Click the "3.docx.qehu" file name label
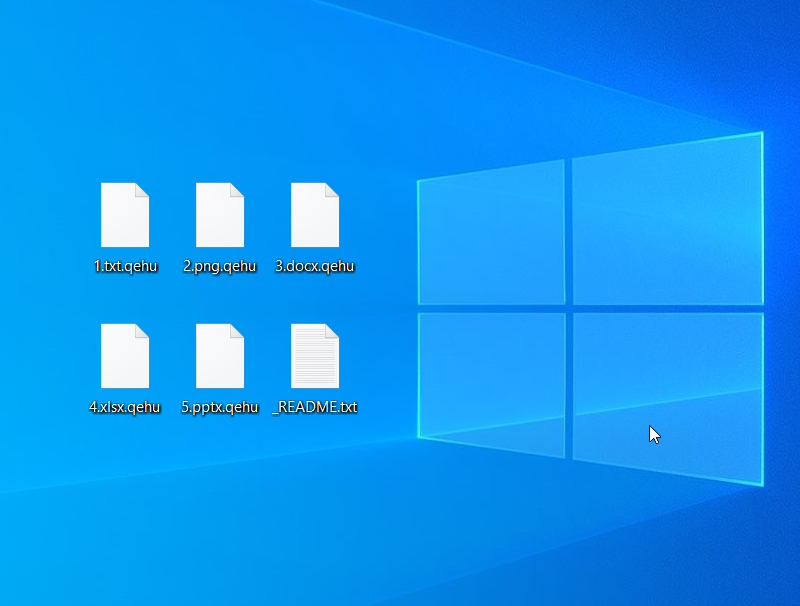Image resolution: width=800 pixels, height=606 pixels. (315, 266)
